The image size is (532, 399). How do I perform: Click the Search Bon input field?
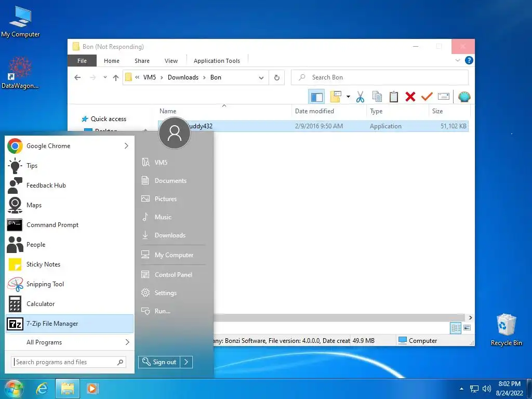380,77
